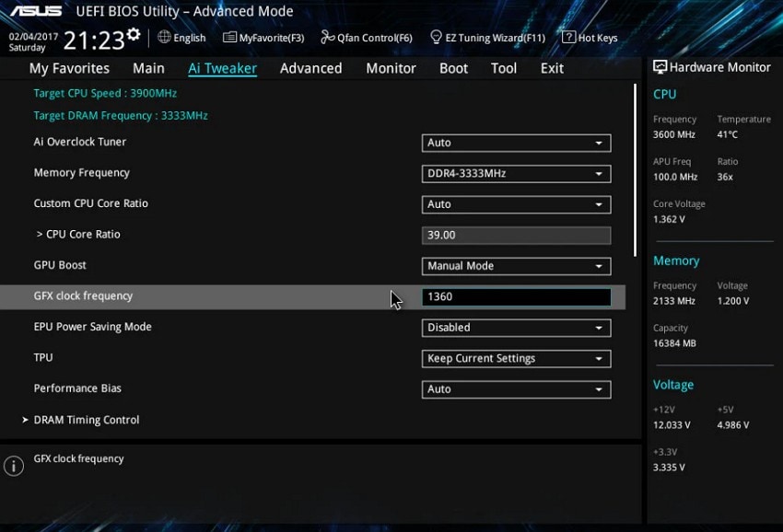Open the Custom CPU Core Ratio dropdown
783x532 pixels.
[x=515, y=204]
